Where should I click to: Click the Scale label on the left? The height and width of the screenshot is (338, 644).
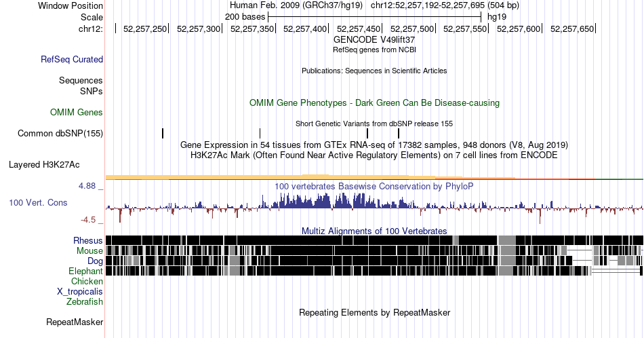92,17
